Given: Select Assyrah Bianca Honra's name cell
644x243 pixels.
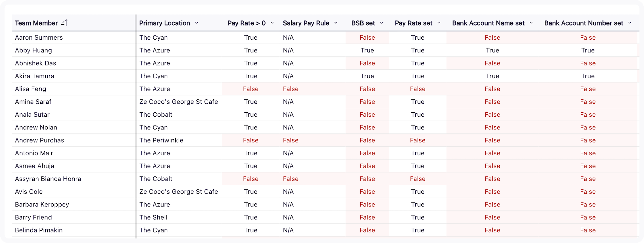Looking at the screenshot, I should pos(48,179).
